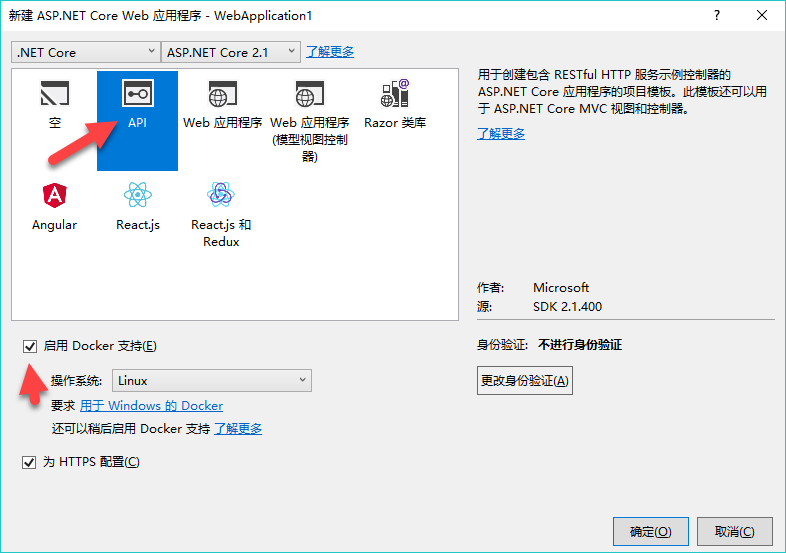Viewport: 786px width, 553px height.
Task: Toggle the 为 HTTPS 配置 checkbox
Action: (29, 462)
